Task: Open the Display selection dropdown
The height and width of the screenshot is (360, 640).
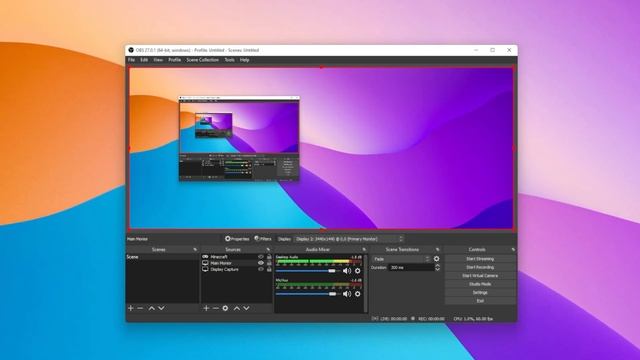Action: coord(349,239)
